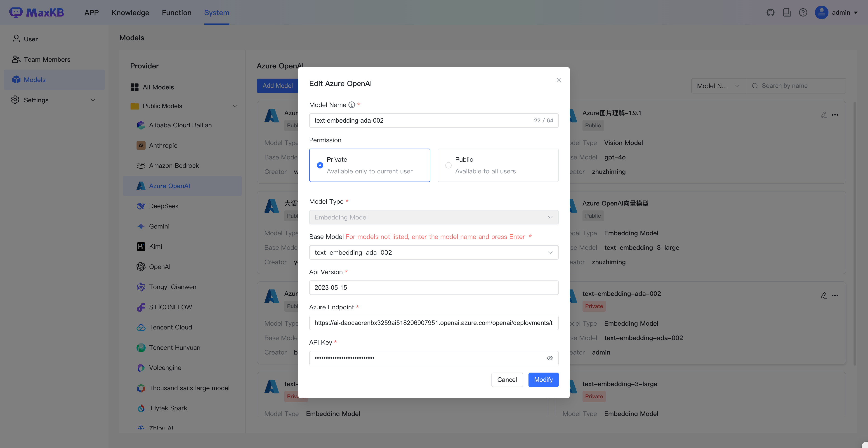Select SILICONFLOW provider
Screen dimensions: 868x448
[x=182, y=307]
